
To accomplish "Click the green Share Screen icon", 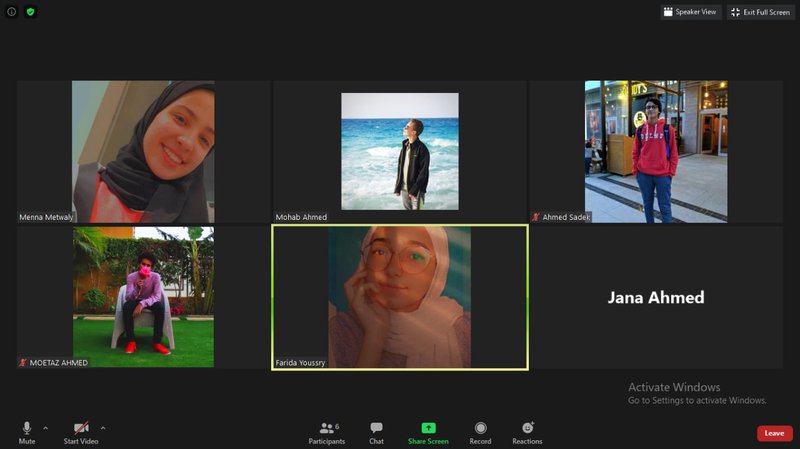I will 428,428.
